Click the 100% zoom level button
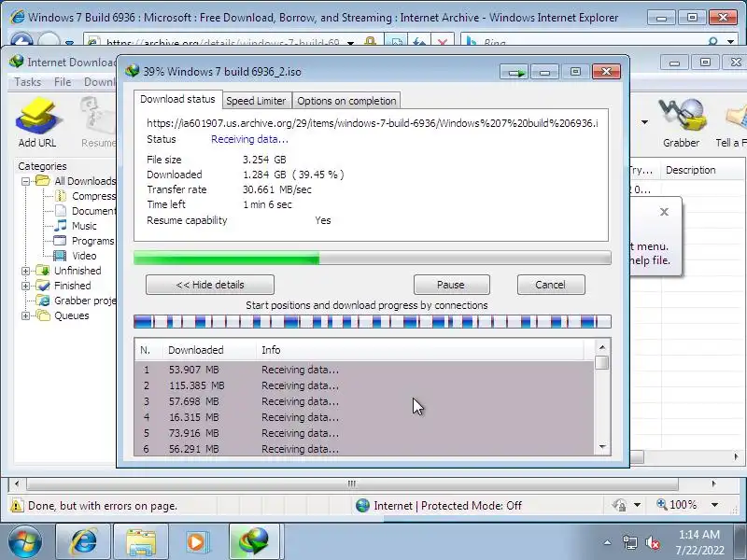The width and height of the screenshot is (747, 560). coord(676,505)
